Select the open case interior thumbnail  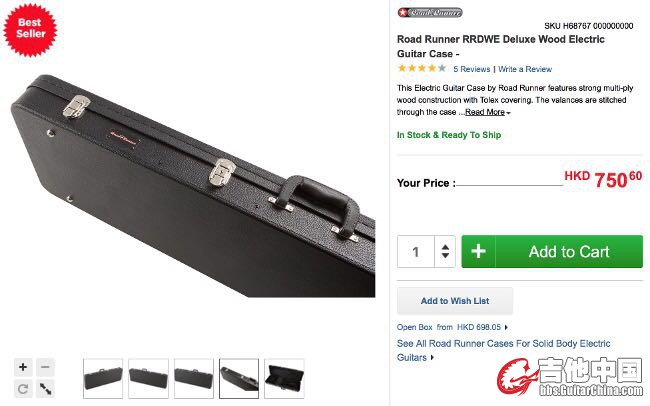tap(284, 378)
